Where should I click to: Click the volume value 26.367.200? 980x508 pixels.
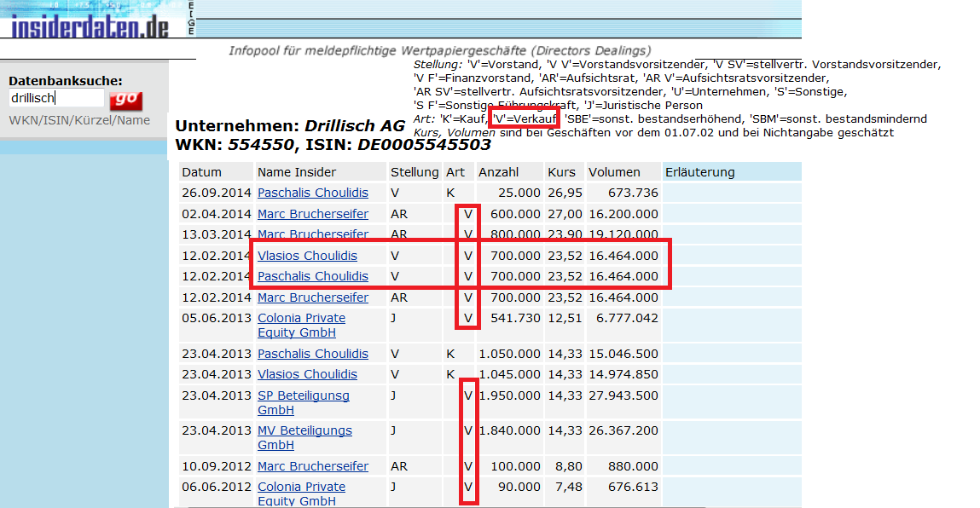[623, 430]
